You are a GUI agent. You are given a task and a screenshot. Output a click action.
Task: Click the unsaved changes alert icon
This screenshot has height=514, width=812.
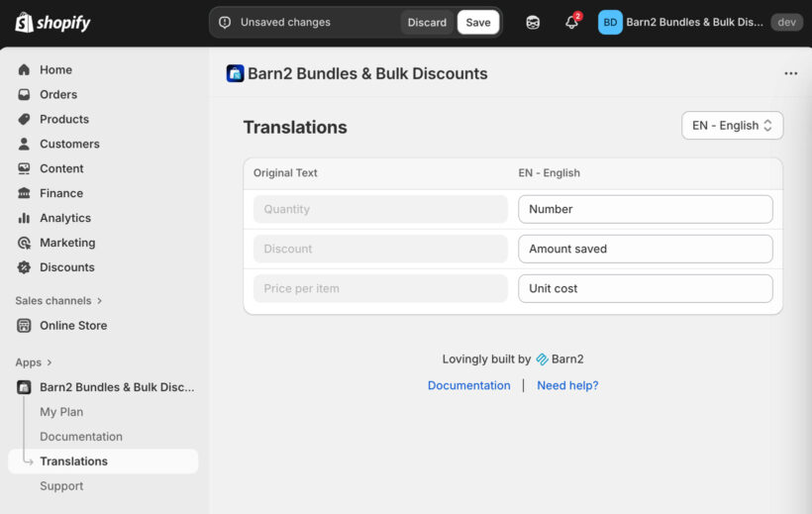click(x=225, y=22)
